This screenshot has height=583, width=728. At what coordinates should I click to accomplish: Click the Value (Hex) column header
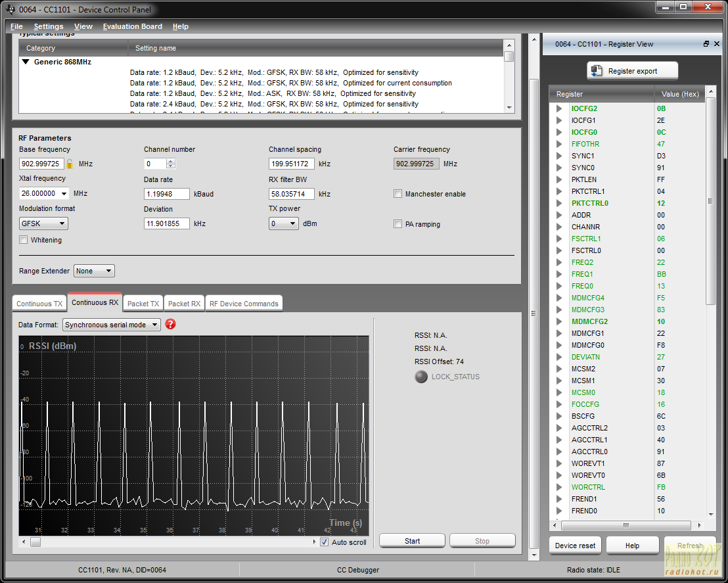point(680,94)
